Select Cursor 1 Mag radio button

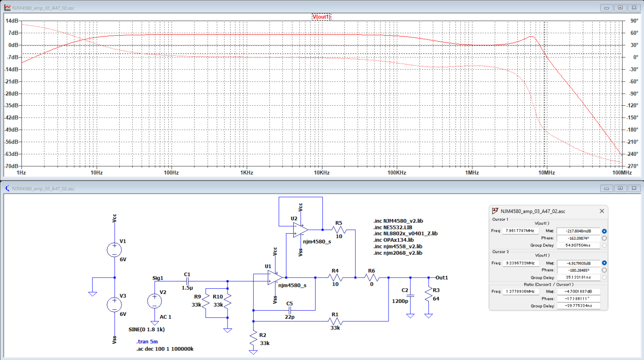604,231
